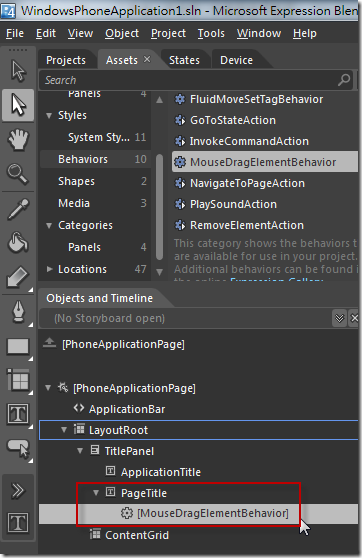Open the Window menu
The height and width of the screenshot is (558, 362).
point(259,33)
